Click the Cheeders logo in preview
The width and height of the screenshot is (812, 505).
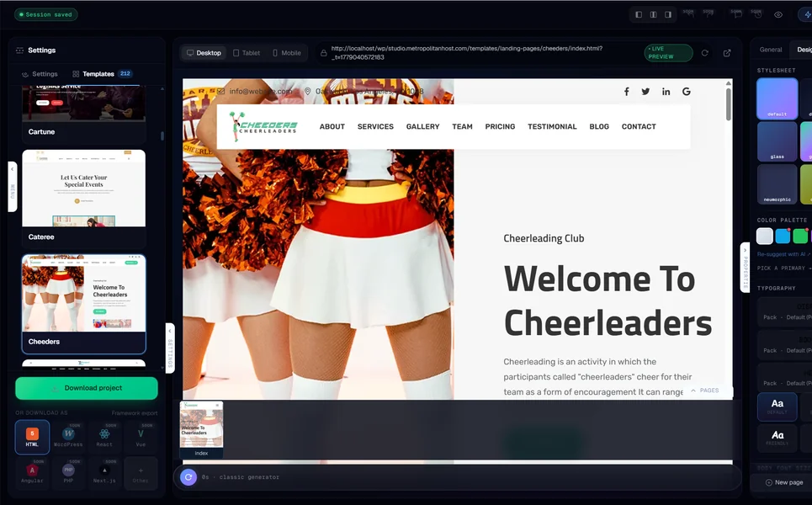click(263, 126)
